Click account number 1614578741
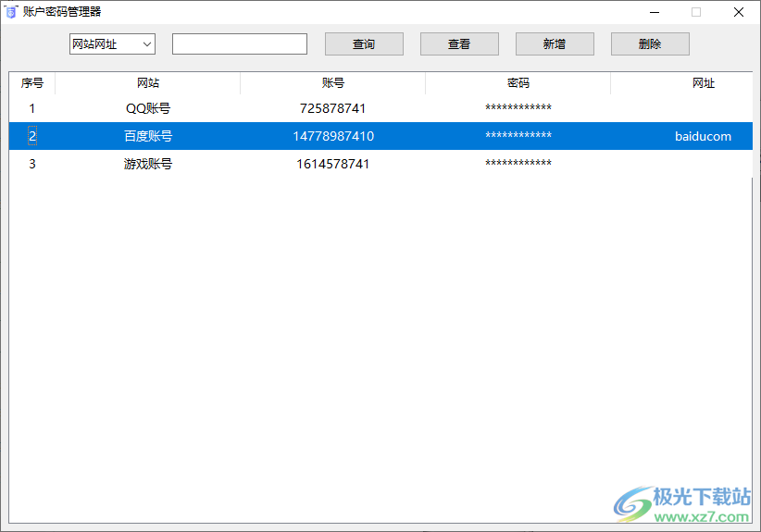The height and width of the screenshot is (532, 761). tap(333, 164)
